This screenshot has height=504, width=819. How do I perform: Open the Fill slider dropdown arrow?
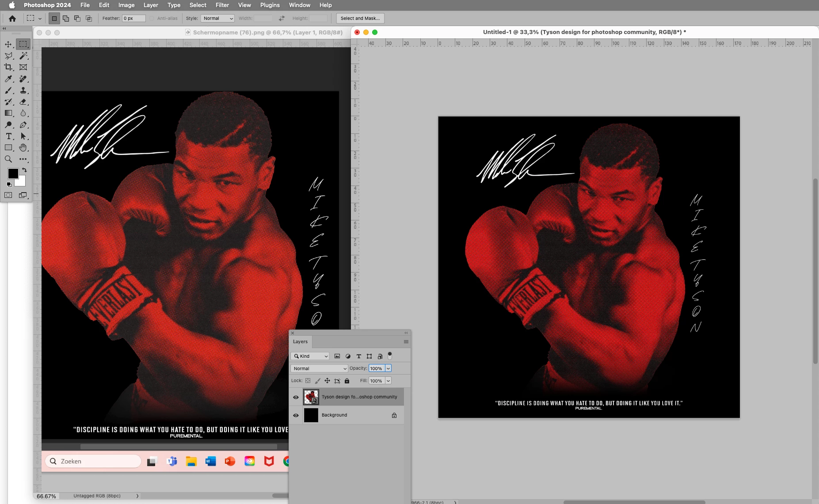pos(388,381)
